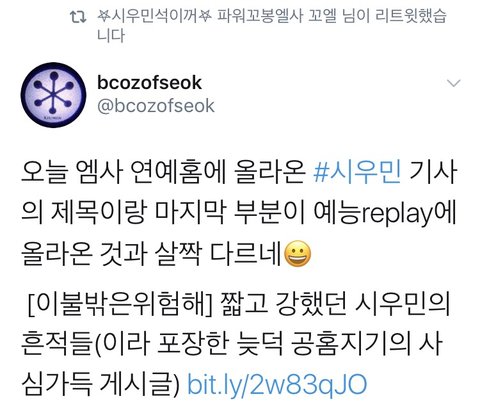Open the #시우민 hashtag
The width and height of the screenshot is (480, 401).
(x=357, y=172)
